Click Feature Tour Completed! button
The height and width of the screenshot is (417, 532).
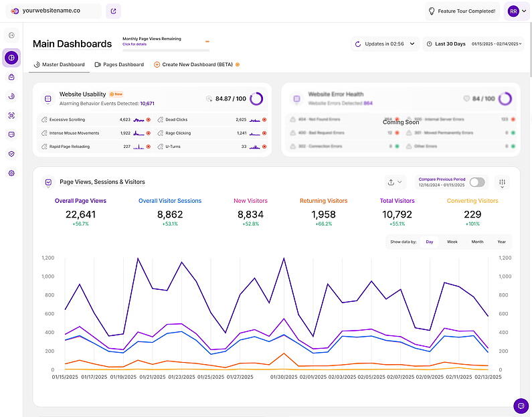click(x=462, y=11)
